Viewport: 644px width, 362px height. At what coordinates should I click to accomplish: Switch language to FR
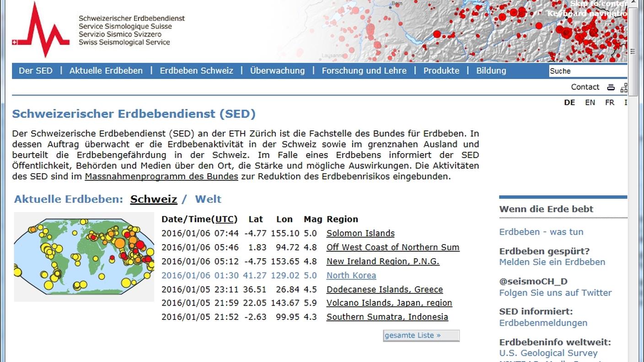610,102
